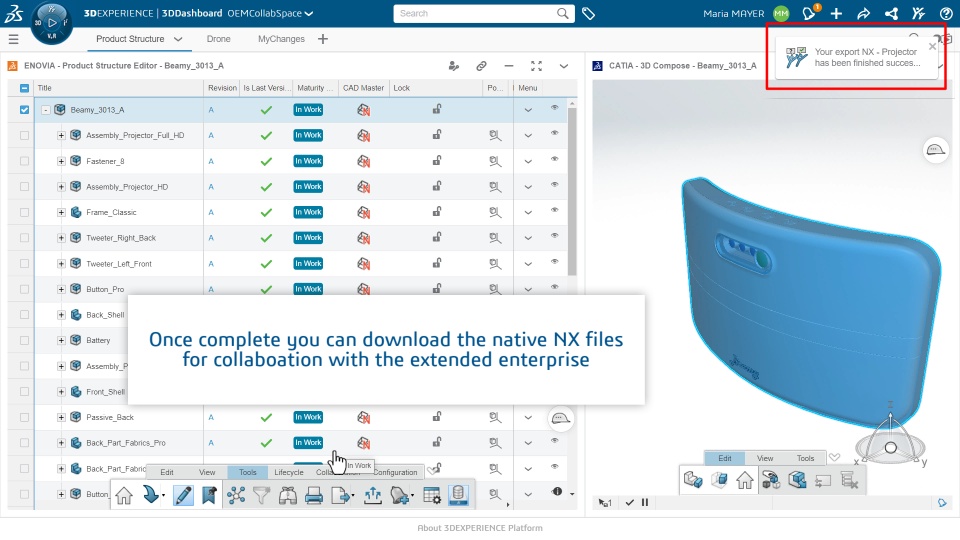Open the OEMCollabSpace dashboard dropdown
This screenshot has height=540, width=960.
[309, 13]
